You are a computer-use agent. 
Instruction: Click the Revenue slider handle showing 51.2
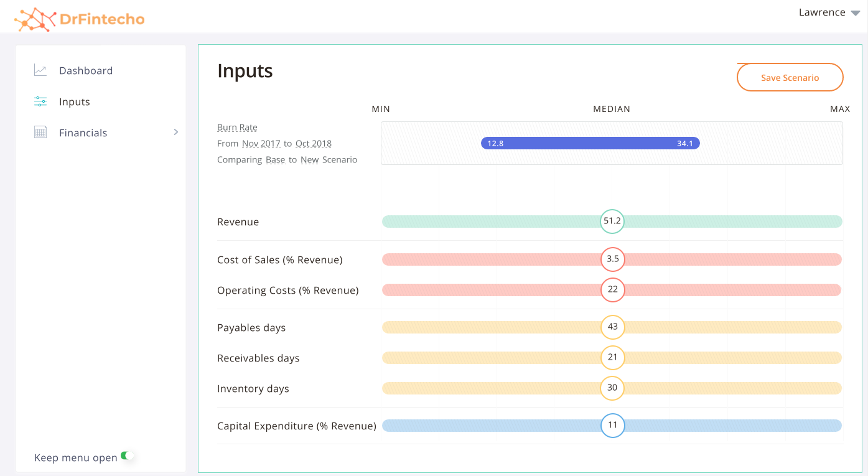pyautogui.click(x=612, y=221)
